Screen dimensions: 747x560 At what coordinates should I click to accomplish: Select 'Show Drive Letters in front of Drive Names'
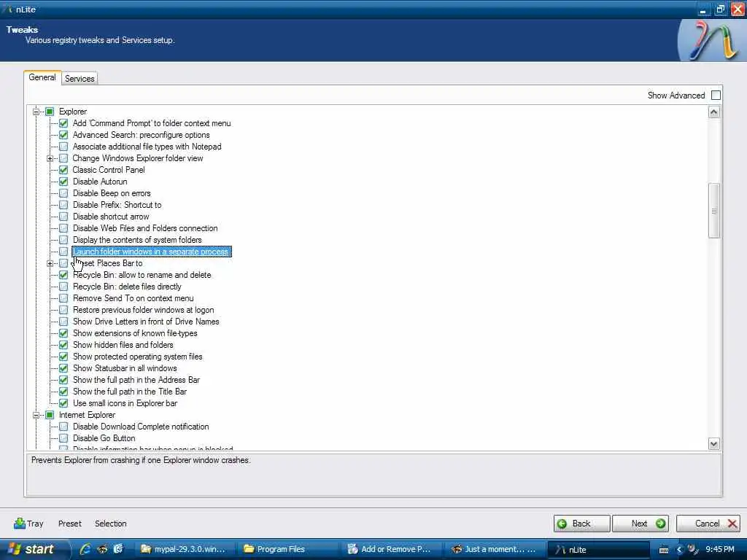coord(146,322)
